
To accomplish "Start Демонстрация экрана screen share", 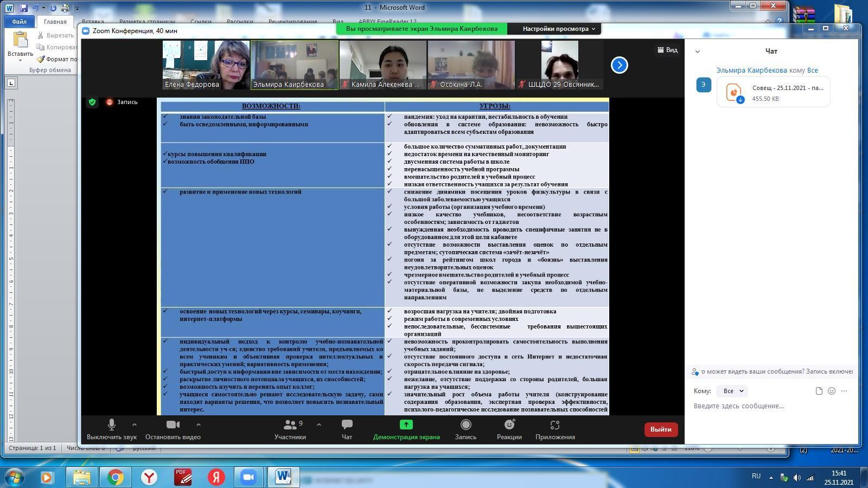I will (406, 429).
